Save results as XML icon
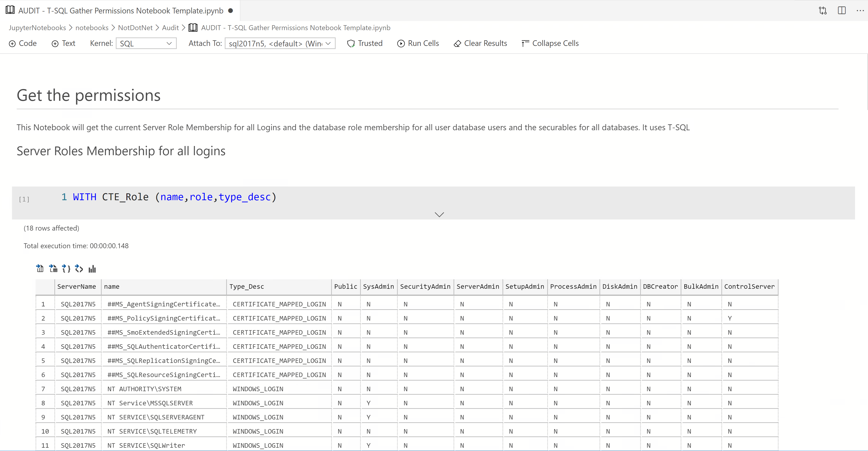The height and width of the screenshot is (451, 868). [x=79, y=268]
